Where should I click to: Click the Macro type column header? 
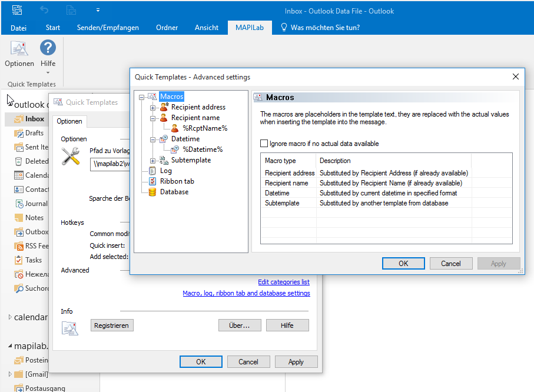289,161
